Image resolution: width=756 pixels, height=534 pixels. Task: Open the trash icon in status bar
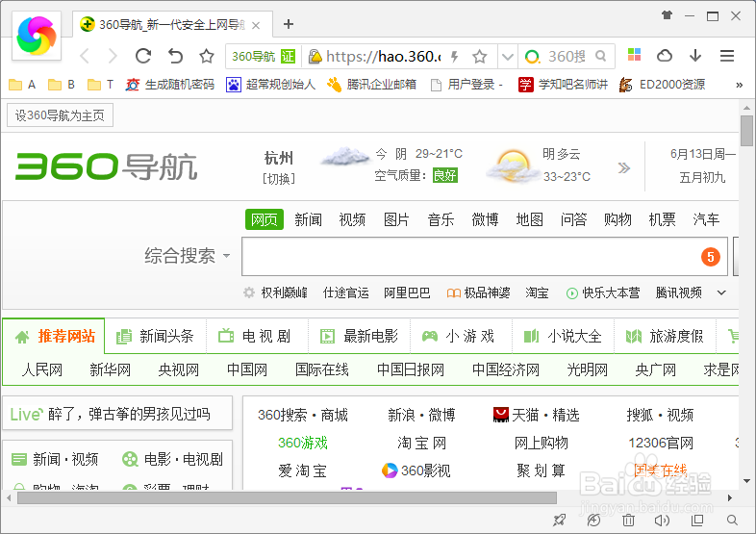pyautogui.click(x=628, y=520)
